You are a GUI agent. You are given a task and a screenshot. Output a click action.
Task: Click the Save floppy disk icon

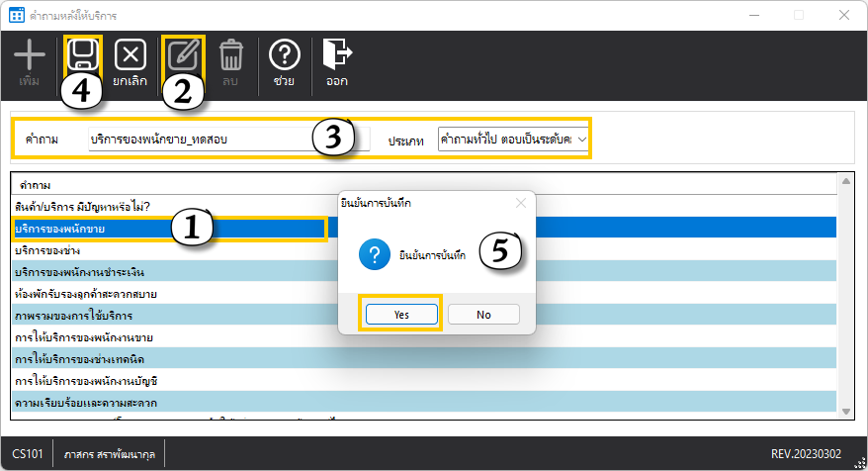click(82, 53)
